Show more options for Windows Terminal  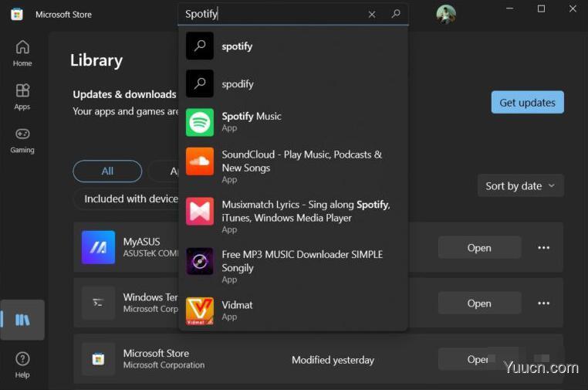(543, 304)
